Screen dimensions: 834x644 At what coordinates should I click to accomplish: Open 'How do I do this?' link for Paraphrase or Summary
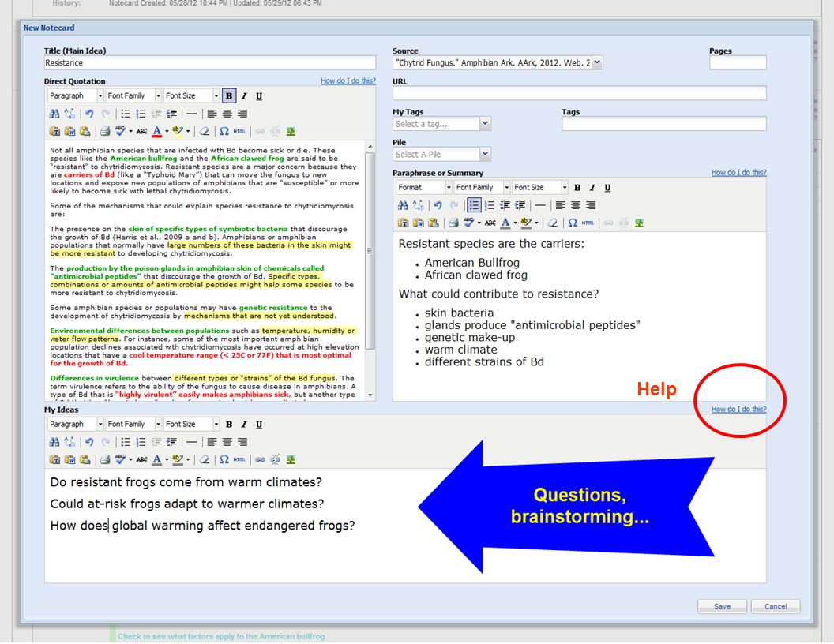point(738,172)
